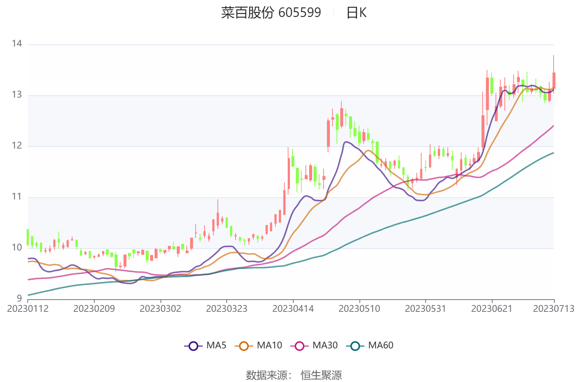Image resolution: width=588 pixels, height=382 pixels.
Task: Click the 数据来源 恒生聚源 source text
Action: pyautogui.click(x=294, y=375)
